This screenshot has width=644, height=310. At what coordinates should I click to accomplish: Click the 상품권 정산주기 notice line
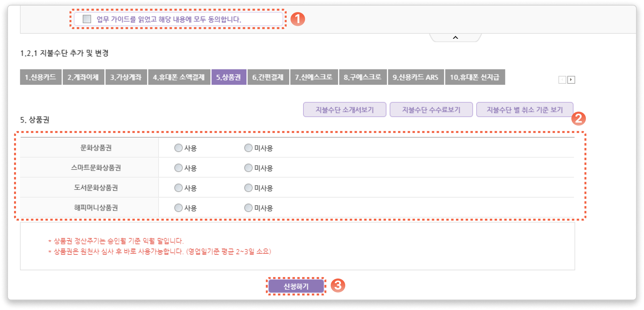[116, 241]
